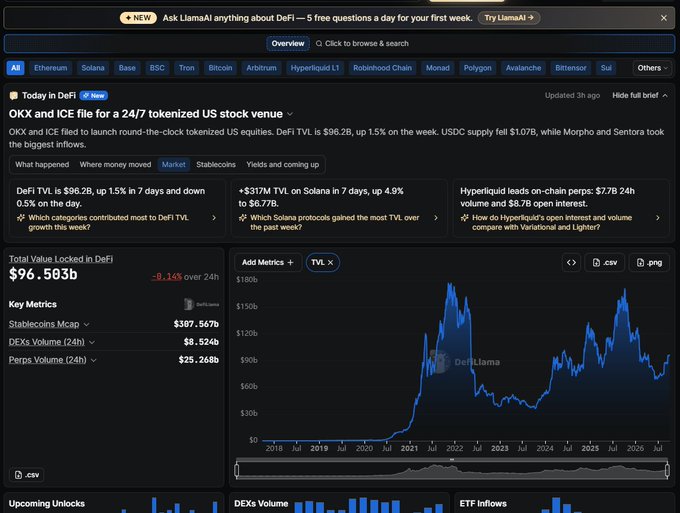The image size is (680, 513).
Task: Open the Solana protocols TVL question arrow
Action: tap(436, 218)
